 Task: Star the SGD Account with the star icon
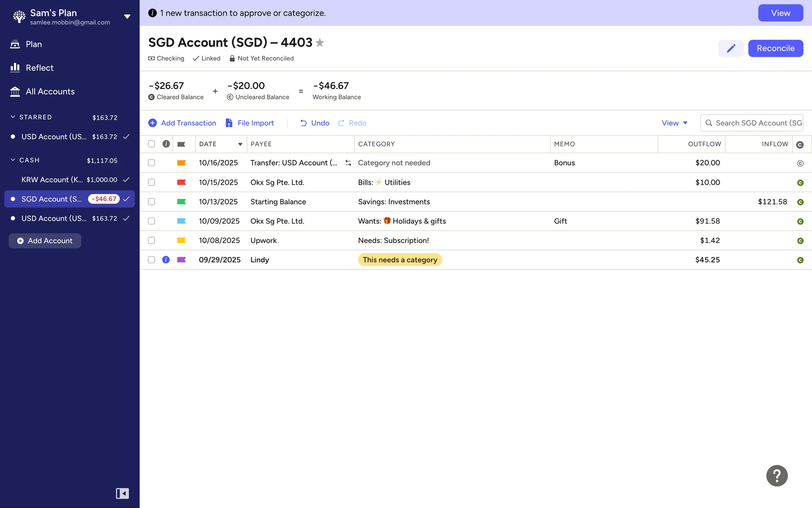(320, 43)
